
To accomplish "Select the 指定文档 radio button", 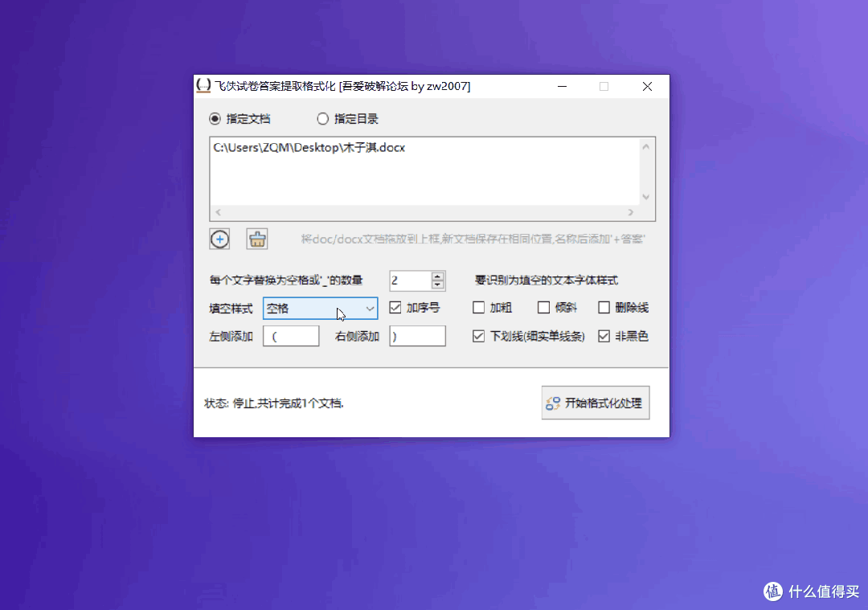I will (215, 118).
